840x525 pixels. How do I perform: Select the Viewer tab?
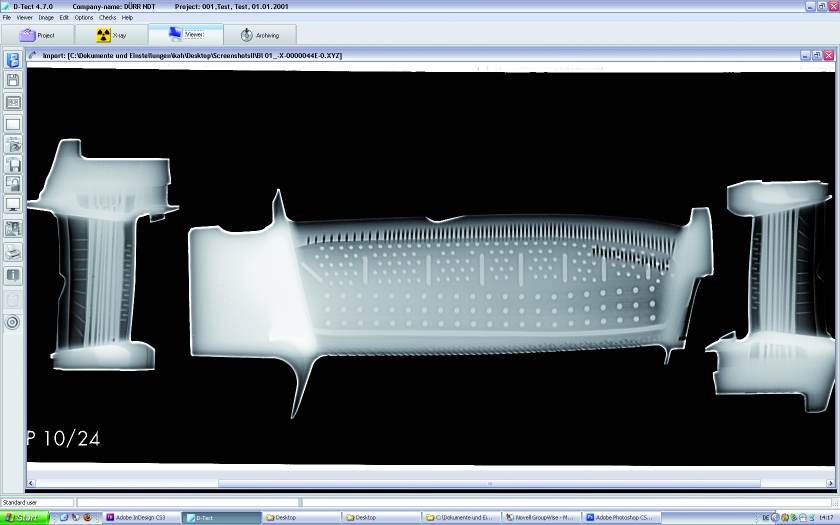(185, 34)
